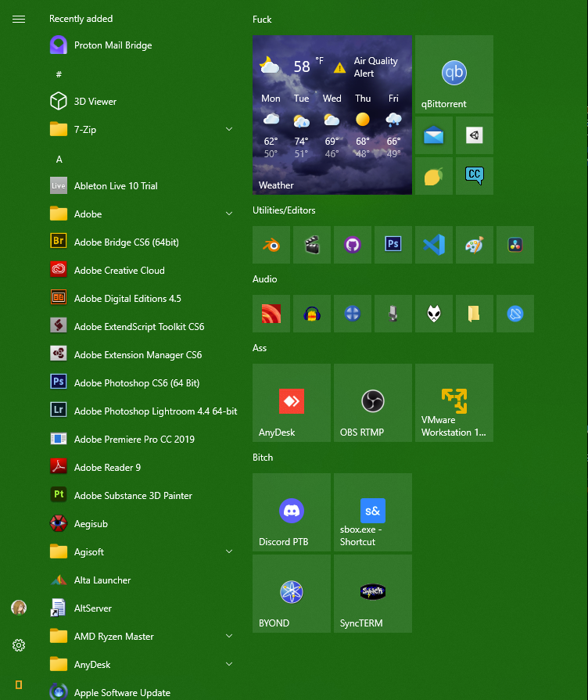The height and width of the screenshot is (700, 588).
Task: Open the Discord PTB tile
Action: 292,512
